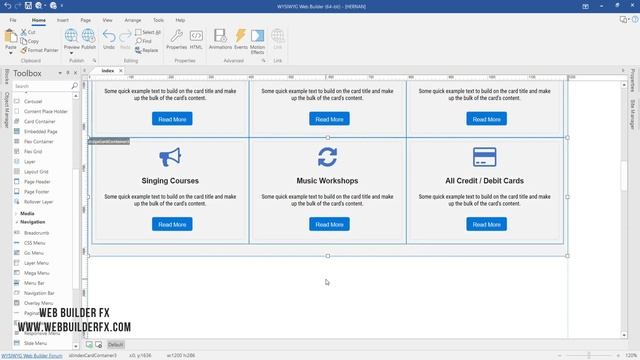Open the Site Manager side tab
Viewport: 640px width, 360px height.
633,115
